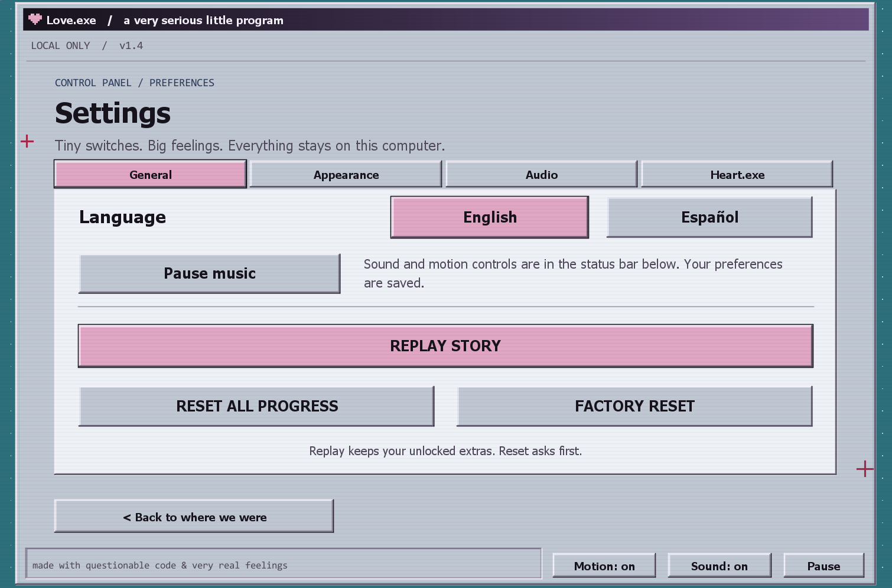The width and height of the screenshot is (892, 588).
Task: Switch to the Audio tab
Action: click(542, 175)
